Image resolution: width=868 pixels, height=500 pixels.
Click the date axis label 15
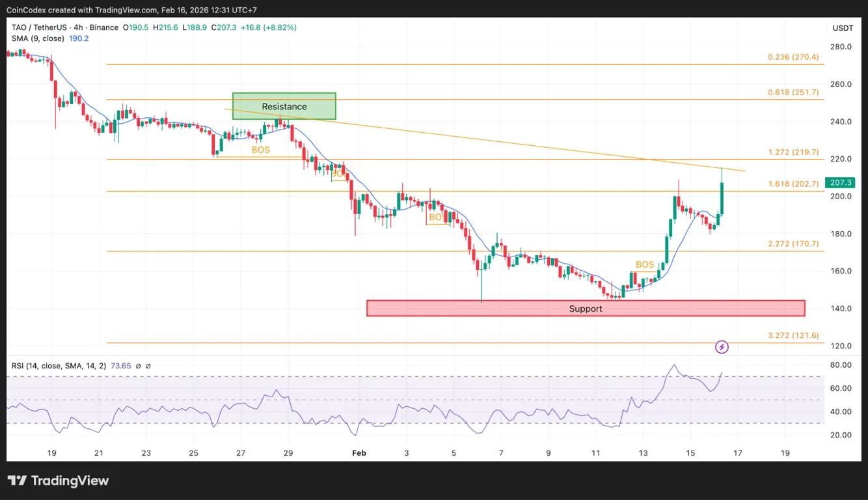[690, 452]
